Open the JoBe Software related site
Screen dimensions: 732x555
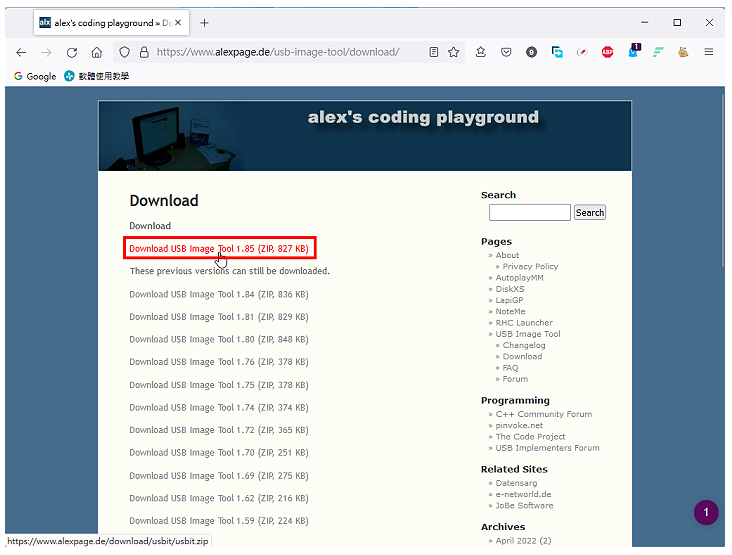click(x=524, y=506)
